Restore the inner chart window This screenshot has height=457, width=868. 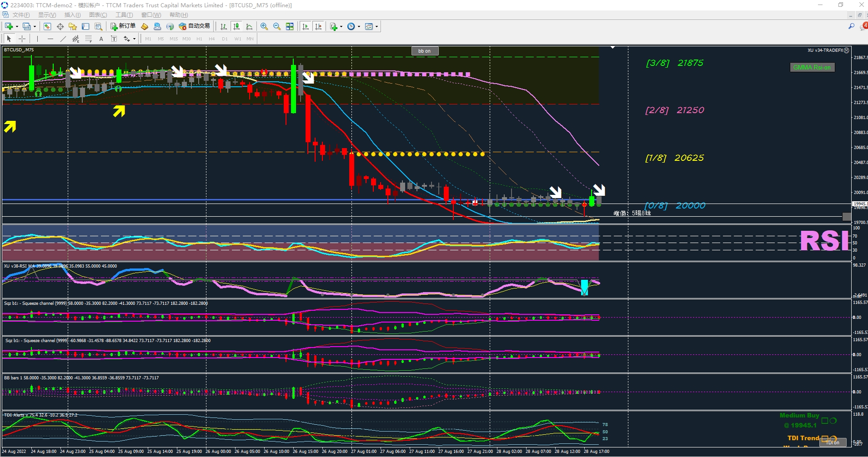point(859,15)
